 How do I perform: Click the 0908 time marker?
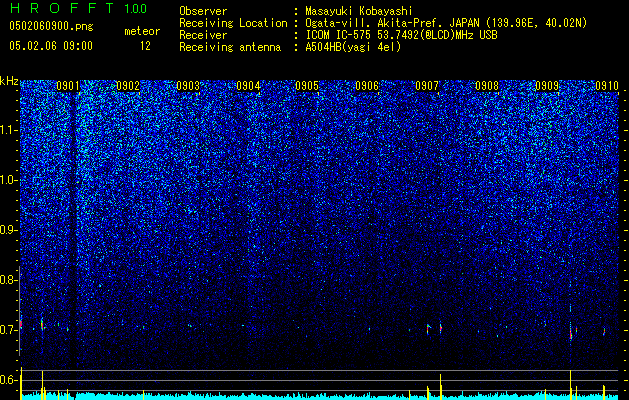tap(487, 86)
